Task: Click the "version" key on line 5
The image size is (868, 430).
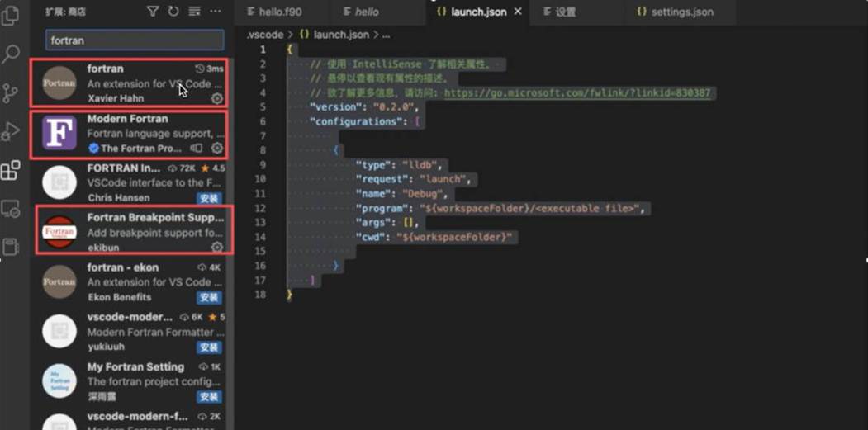Action: (x=339, y=106)
